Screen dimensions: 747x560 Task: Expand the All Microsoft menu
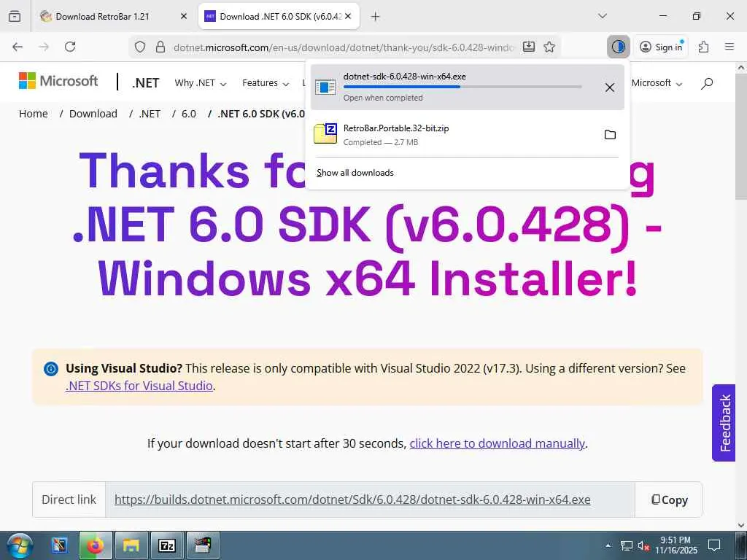point(657,83)
